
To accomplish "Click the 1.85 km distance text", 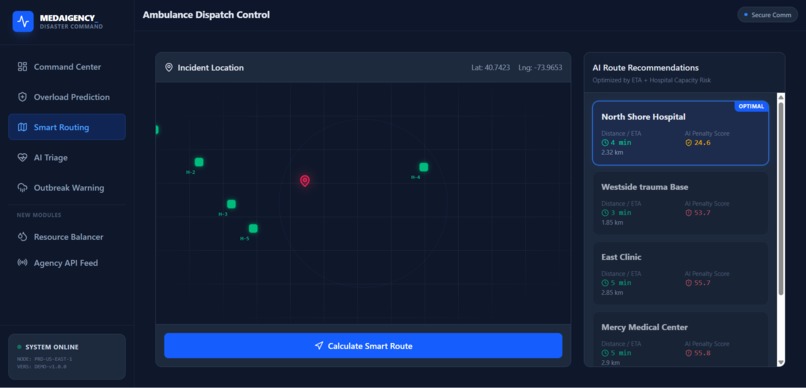I will point(612,223).
